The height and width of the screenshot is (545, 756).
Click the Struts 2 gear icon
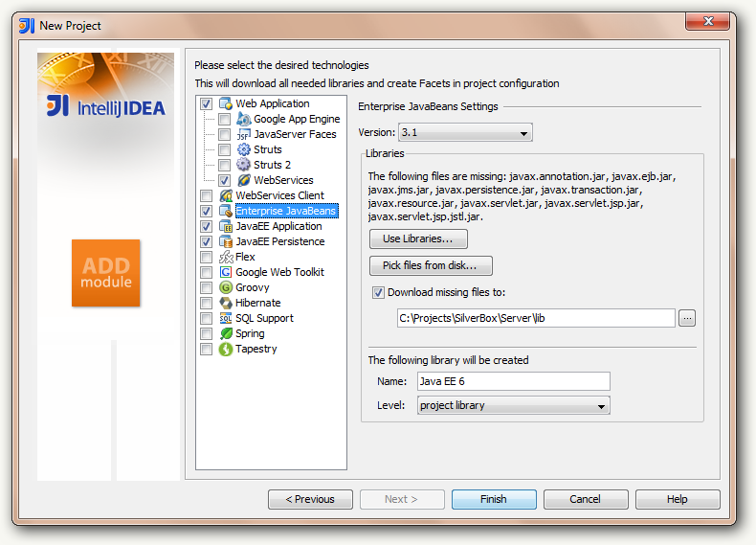[x=244, y=165]
